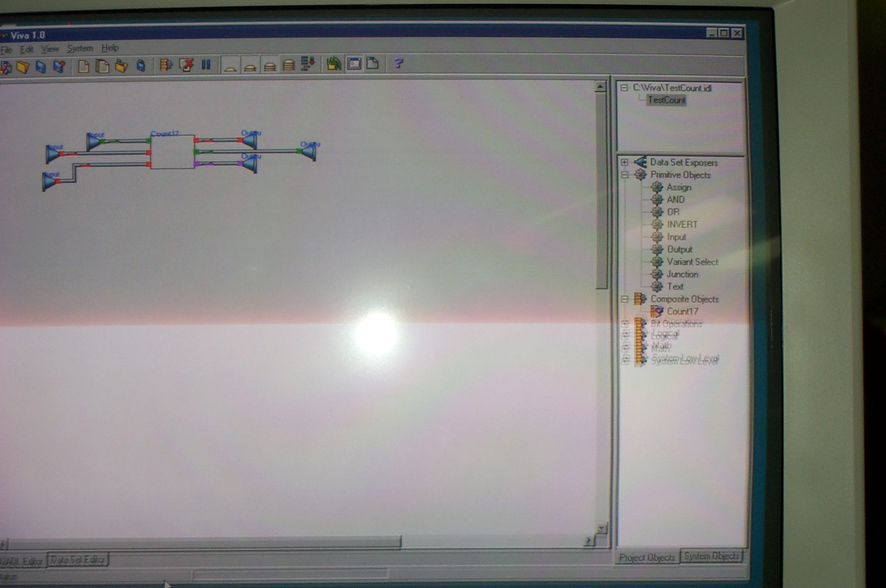Click the open folder toolbar icon

click(x=23, y=66)
